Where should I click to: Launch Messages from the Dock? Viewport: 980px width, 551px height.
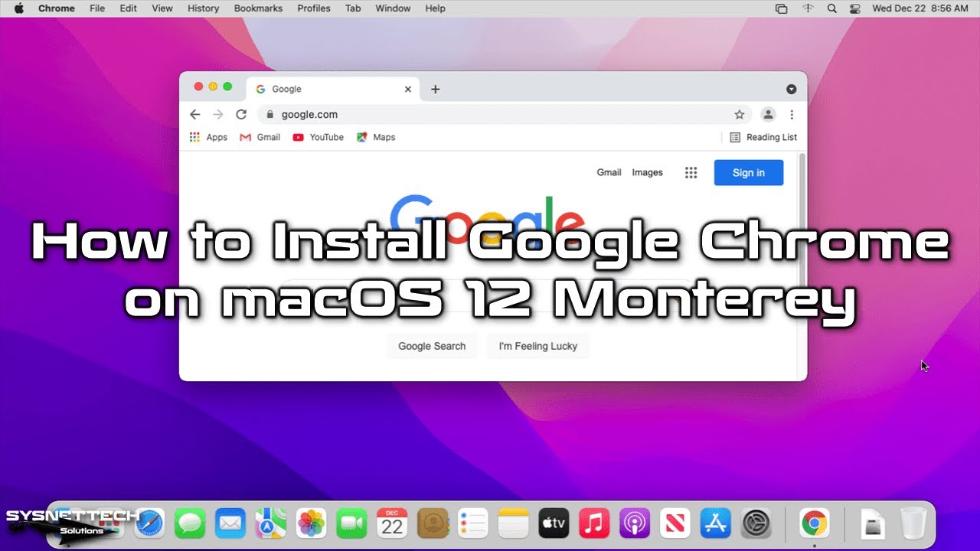pyautogui.click(x=190, y=523)
